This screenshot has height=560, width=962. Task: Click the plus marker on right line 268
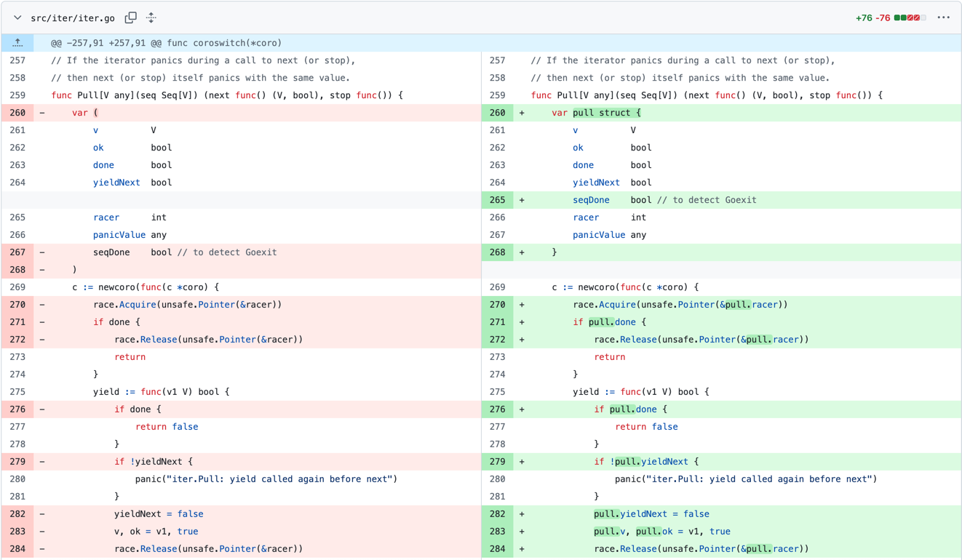click(522, 252)
